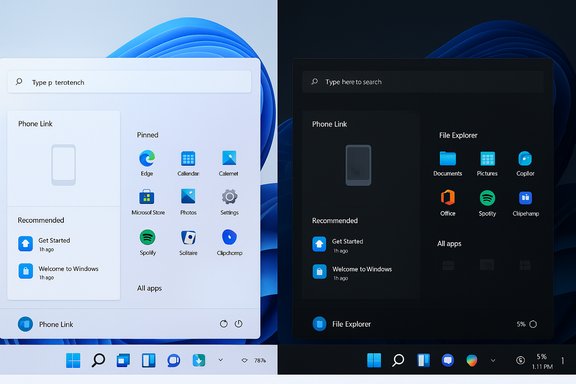Image resolution: width=576 pixels, height=384 pixels.
Task: Click the 1:11 PM clock on dark taskbar
Action: click(x=542, y=367)
